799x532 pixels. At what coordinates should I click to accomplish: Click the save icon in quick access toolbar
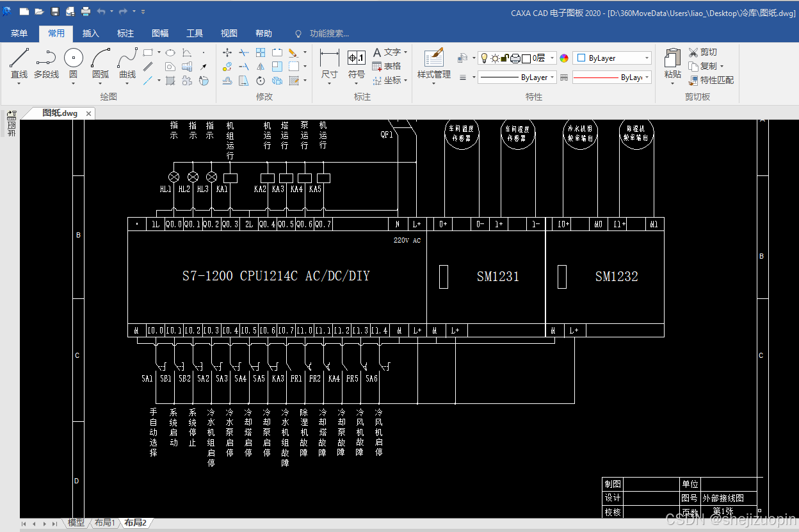tap(55, 12)
